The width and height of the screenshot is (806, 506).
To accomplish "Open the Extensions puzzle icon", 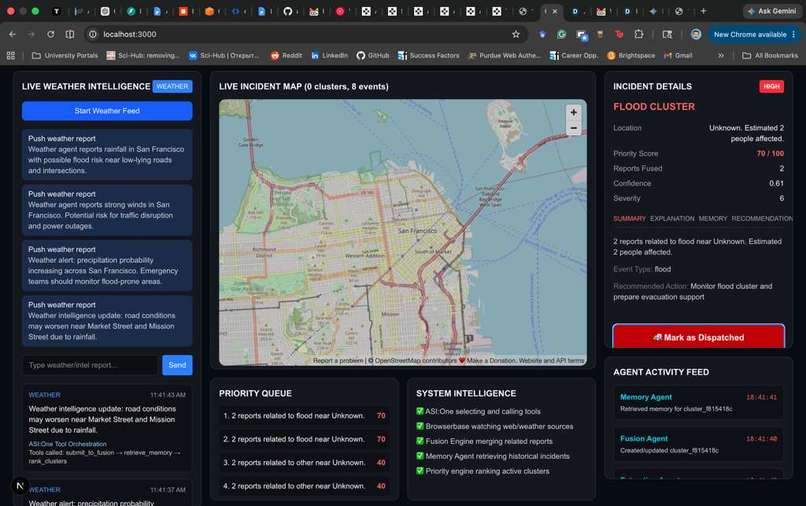I will tap(639, 34).
